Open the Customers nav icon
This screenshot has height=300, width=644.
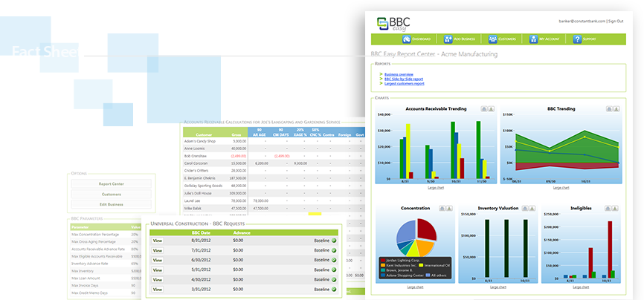tap(492, 39)
